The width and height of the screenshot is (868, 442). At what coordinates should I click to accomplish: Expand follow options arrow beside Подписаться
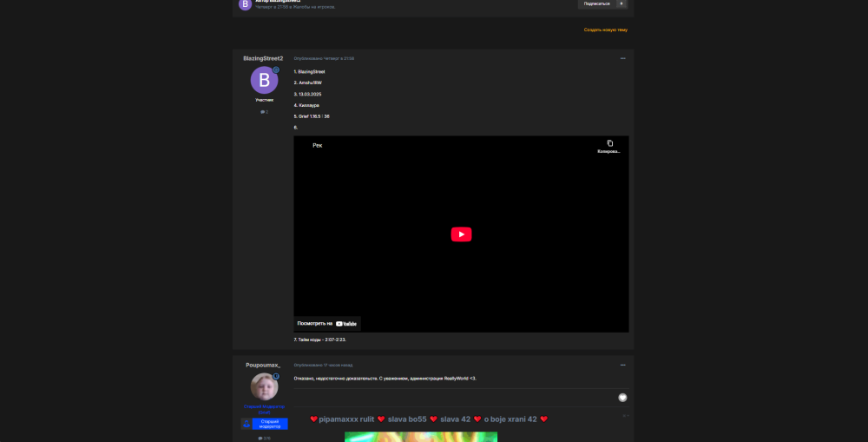pyautogui.click(x=621, y=3)
